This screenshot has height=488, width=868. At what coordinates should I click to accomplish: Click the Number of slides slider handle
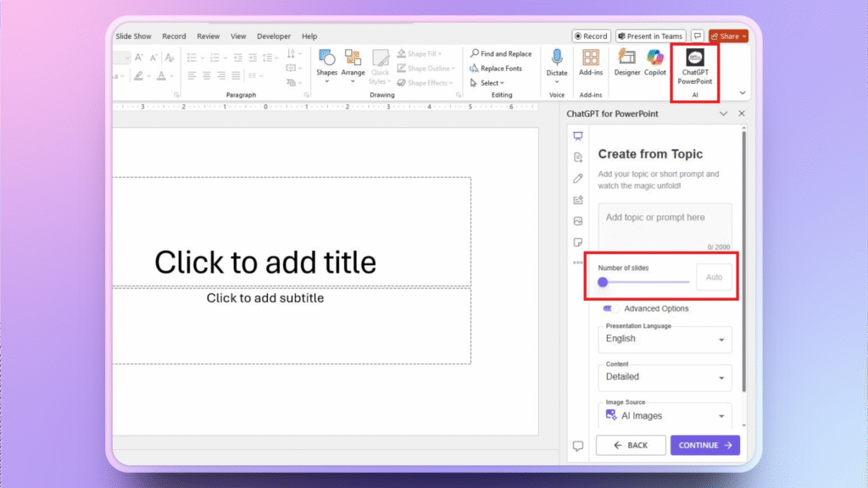tap(603, 282)
